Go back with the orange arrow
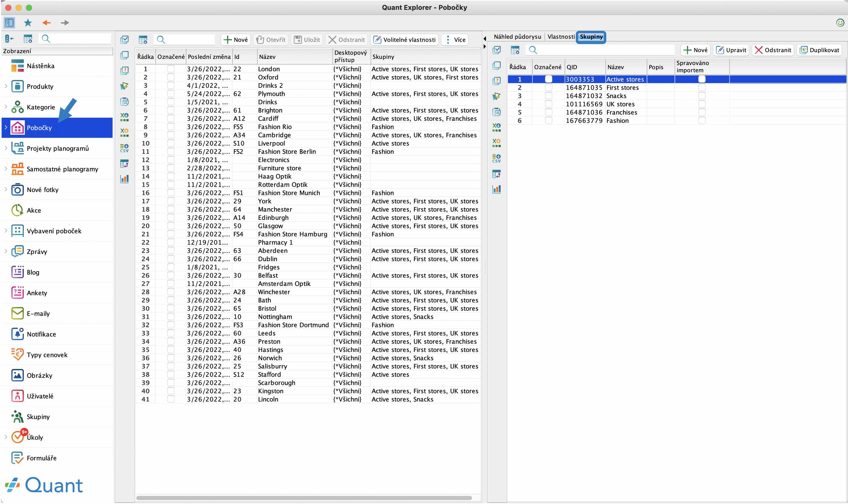The image size is (848, 504). [x=46, y=23]
